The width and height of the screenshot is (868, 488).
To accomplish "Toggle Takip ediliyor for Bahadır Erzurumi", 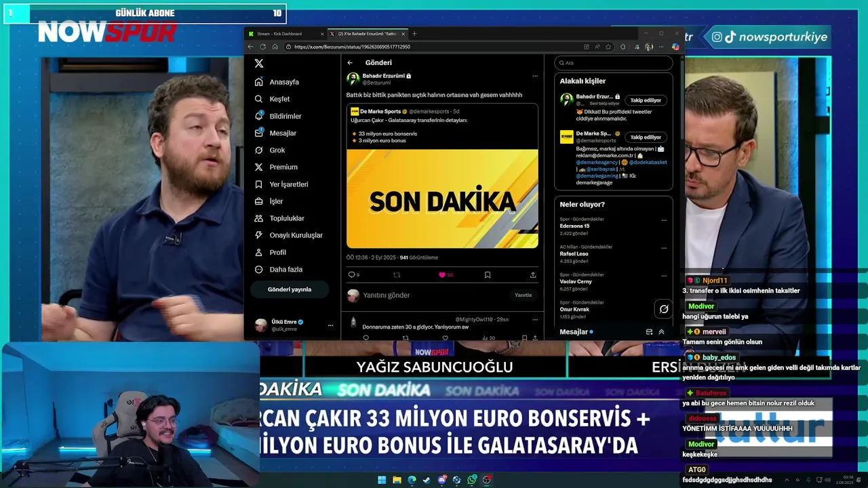I will [x=646, y=100].
